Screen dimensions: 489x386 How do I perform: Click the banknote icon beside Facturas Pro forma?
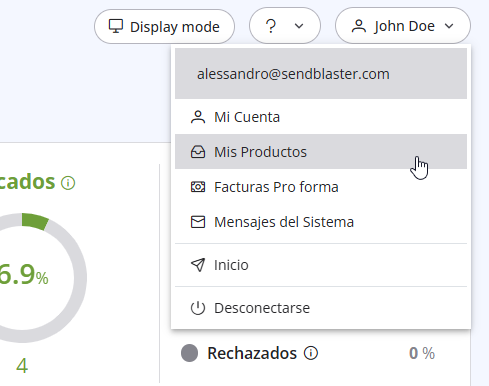(x=198, y=187)
